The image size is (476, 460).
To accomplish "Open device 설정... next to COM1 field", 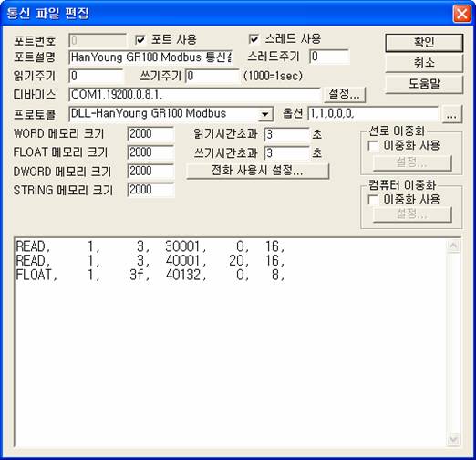I will click(345, 94).
